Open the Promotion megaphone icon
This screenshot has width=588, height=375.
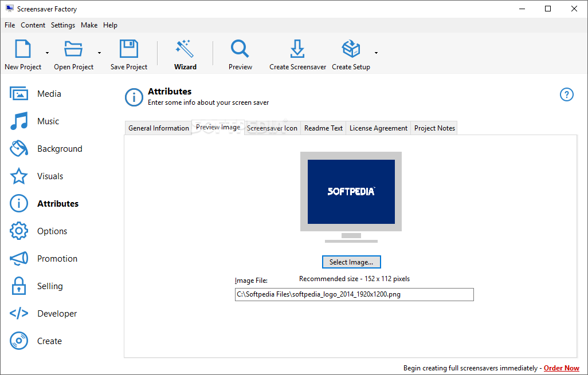coord(19,258)
